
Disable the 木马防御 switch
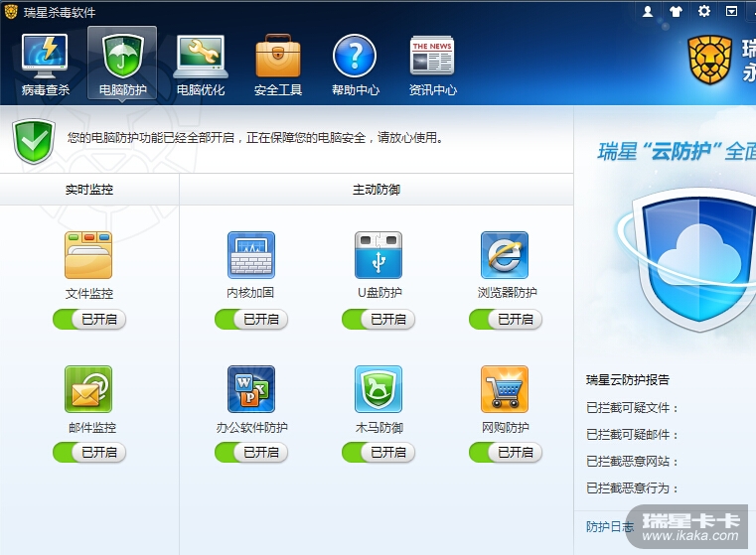pos(378,453)
